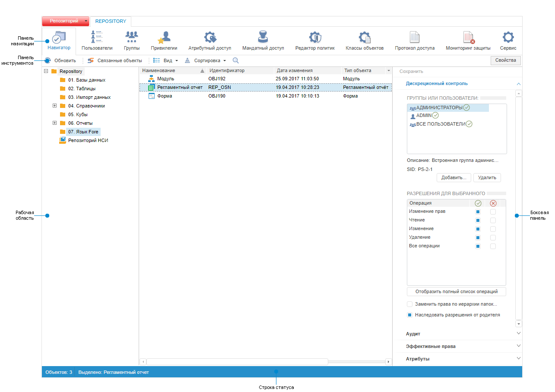Open the Мандатный доступ stamp icon
Viewport: 555px width, 392px height.
pyautogui.click(x=263, y=38)
